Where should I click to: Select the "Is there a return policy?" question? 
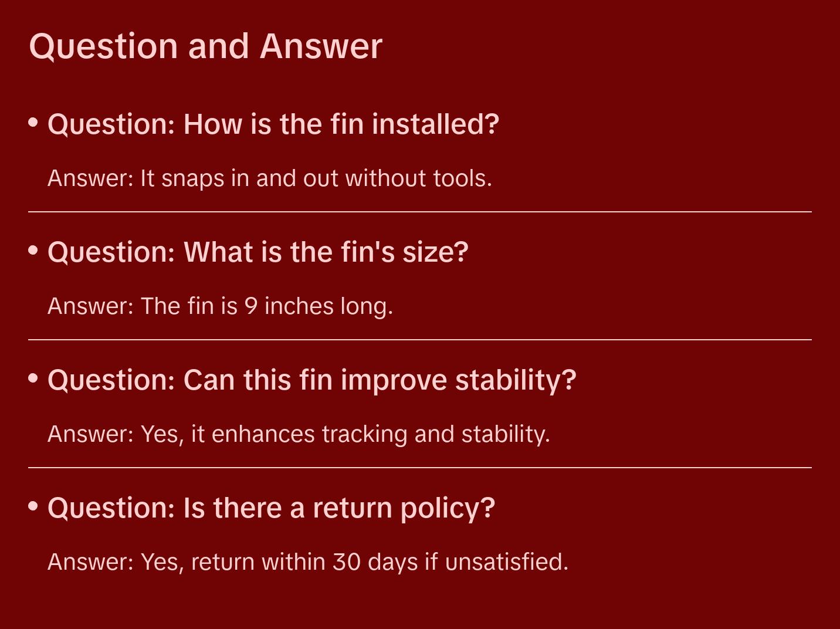tap(271, 508)
